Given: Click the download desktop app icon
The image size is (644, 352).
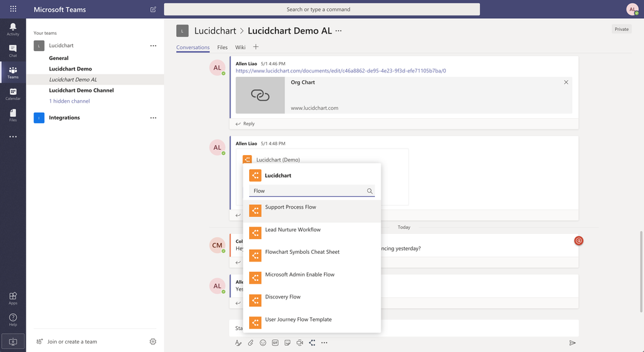Looking at the screenshot, I should [x=13, y=341].
